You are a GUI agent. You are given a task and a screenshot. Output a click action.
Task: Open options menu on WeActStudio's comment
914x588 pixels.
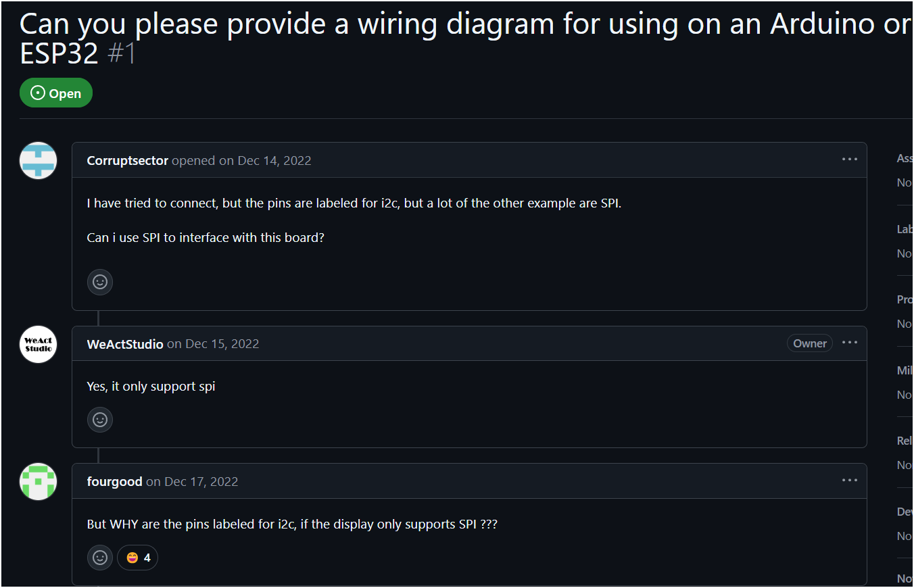tap(850, 343)
